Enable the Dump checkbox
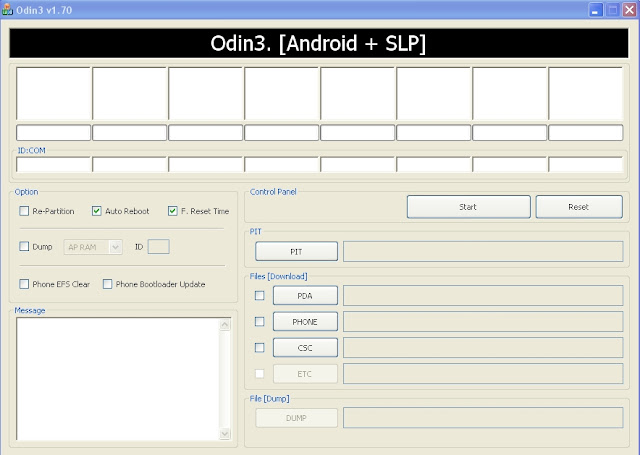 click(24, 246)
